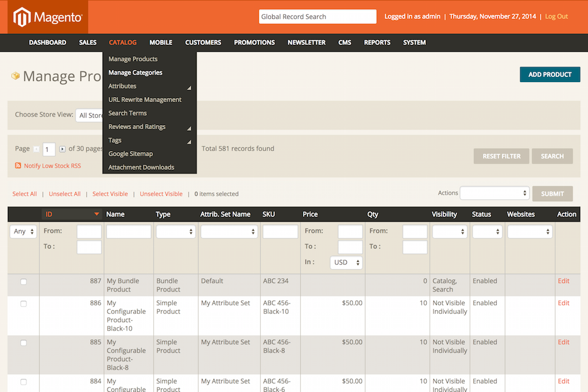Open the Sales menu

(x=88, y=42)
